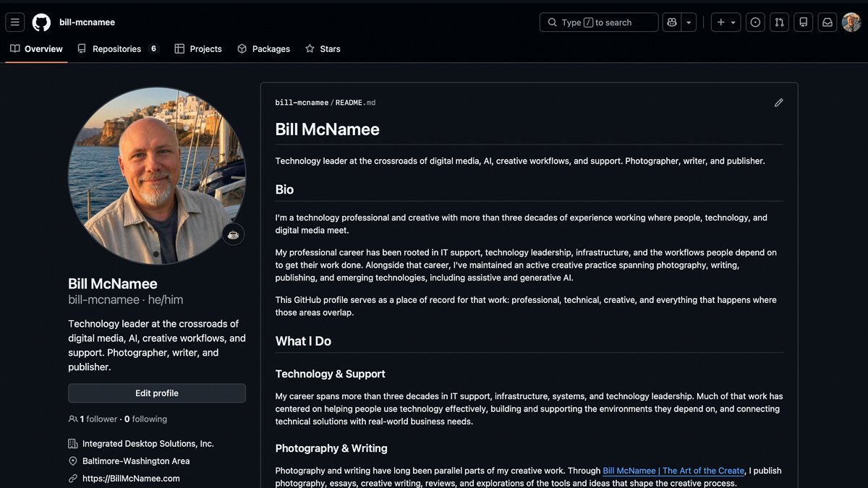Open the Projects tab
Screen dimensions: 868x488
(x=198, y=49)
